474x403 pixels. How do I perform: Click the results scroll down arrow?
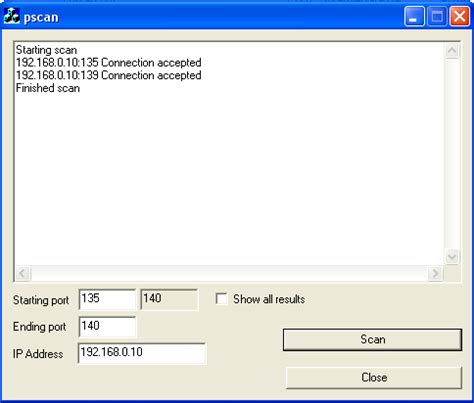click(452, 257)
